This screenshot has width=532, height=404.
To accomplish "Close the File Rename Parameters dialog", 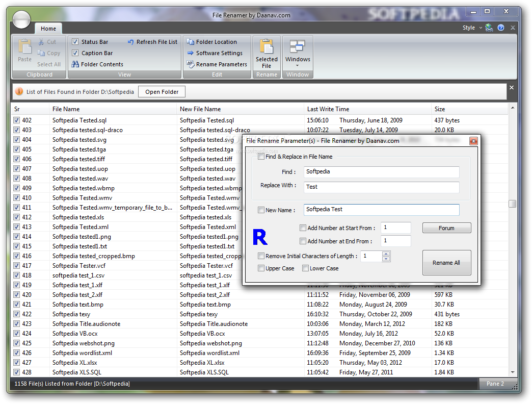I will [x=473, y=141].
